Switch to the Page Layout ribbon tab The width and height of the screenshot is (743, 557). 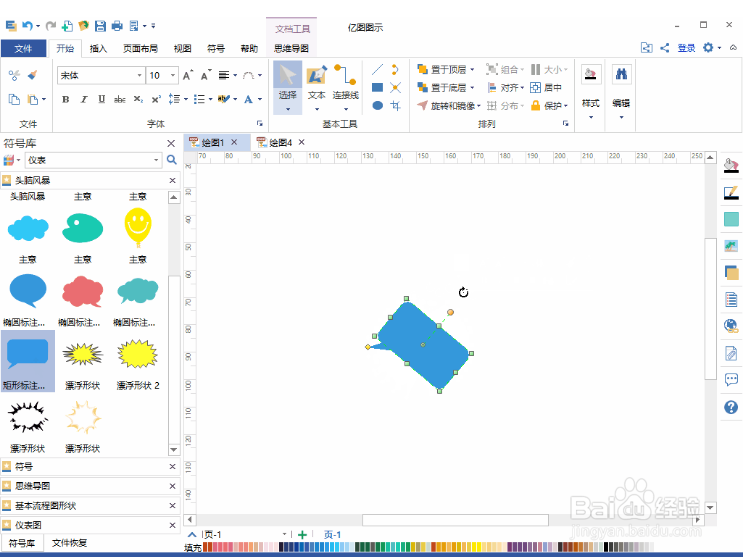pos(140,48)
